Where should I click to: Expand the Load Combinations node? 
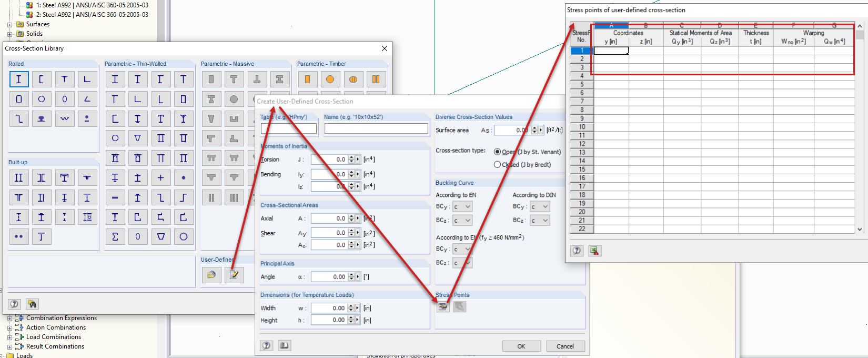[9, 337]
